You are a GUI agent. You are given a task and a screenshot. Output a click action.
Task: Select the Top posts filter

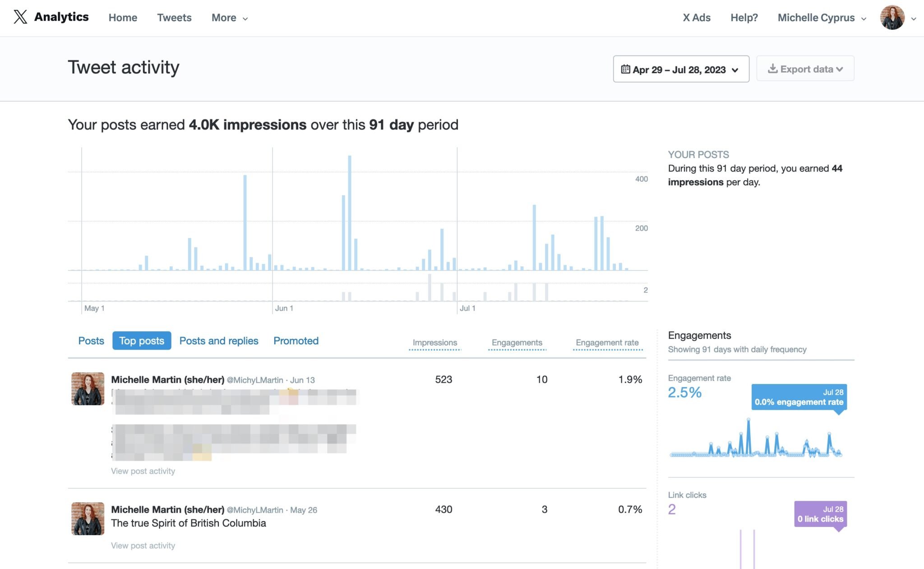coord(142,341)
